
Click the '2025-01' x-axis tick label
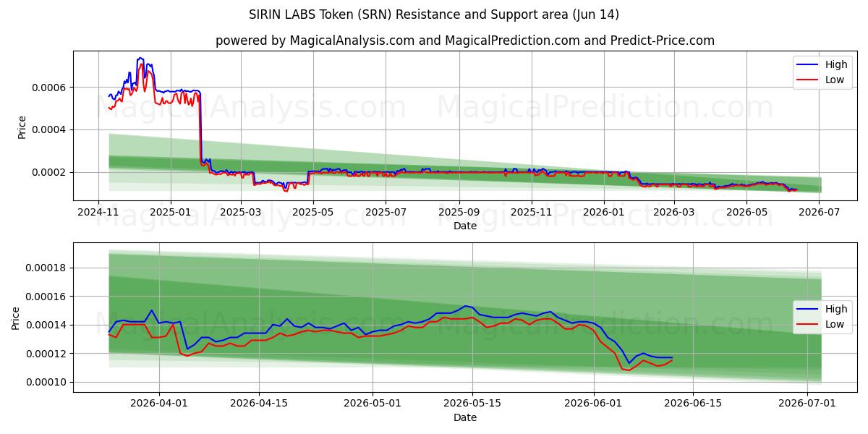coord(171,212)
